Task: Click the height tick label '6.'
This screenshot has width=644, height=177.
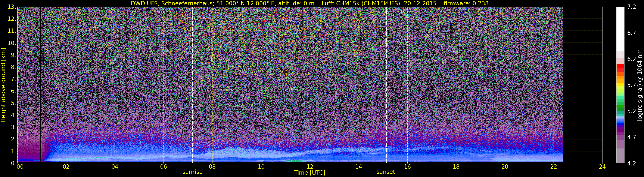Action: pyautogui.click(x=13, y=91)
